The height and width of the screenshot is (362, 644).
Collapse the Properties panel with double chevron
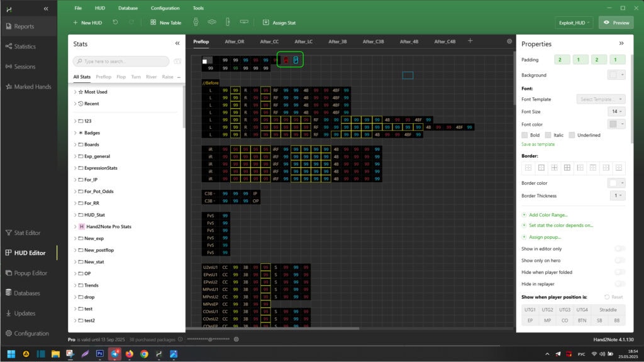click(621, 44)
